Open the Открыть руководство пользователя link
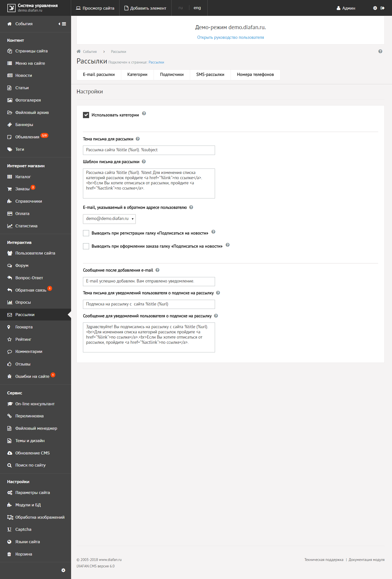The image size is (392, 579). (231, 37)
